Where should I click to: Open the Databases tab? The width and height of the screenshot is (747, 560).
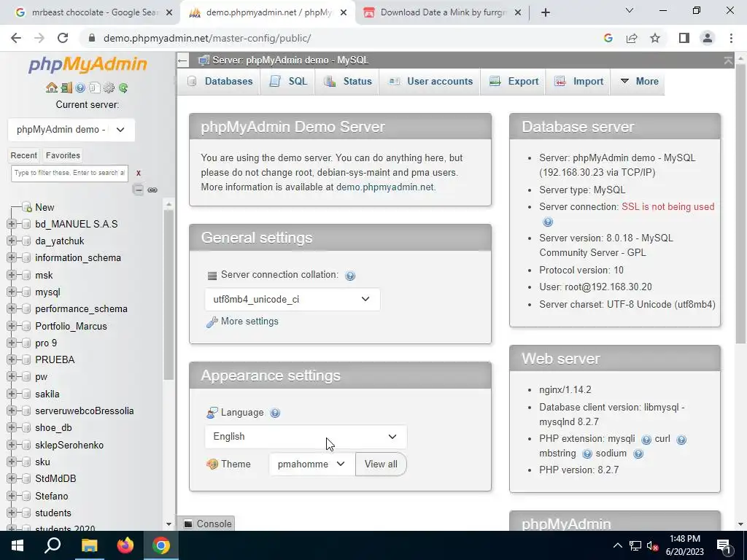tap(220, 82)
